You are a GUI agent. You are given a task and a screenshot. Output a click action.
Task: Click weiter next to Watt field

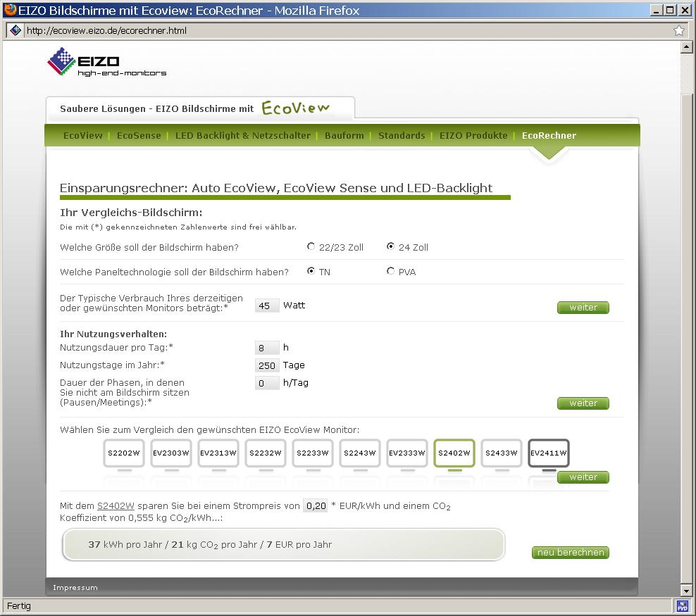(583, 308)
